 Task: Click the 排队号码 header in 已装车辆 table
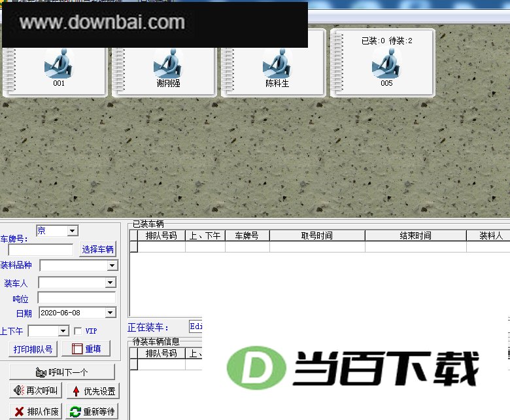[x=161, y=236]
